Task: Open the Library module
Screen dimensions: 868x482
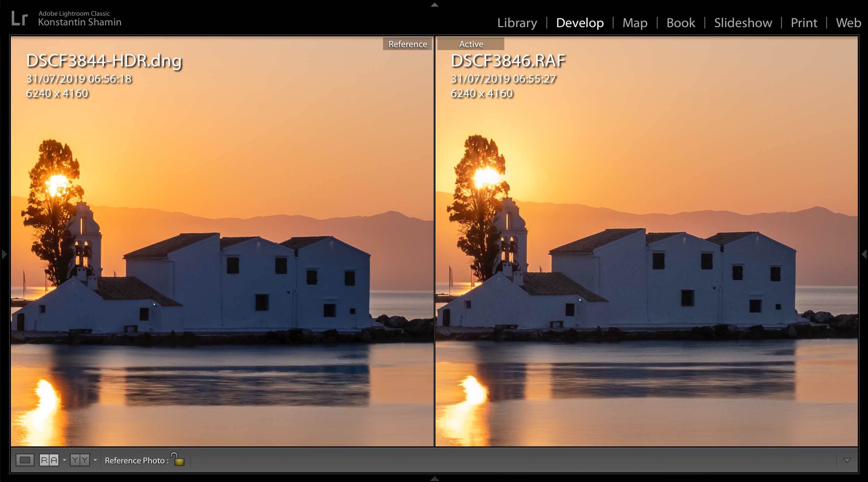Action: coord(517,23)
